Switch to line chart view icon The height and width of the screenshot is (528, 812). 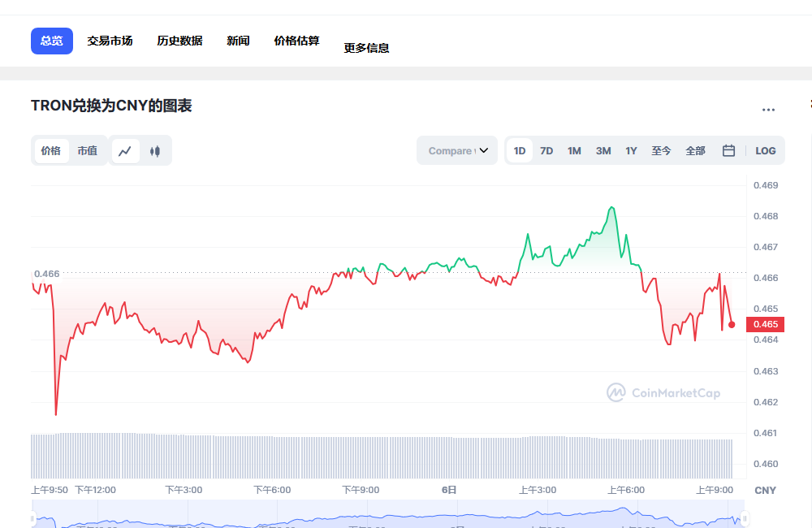coord(125,151)
